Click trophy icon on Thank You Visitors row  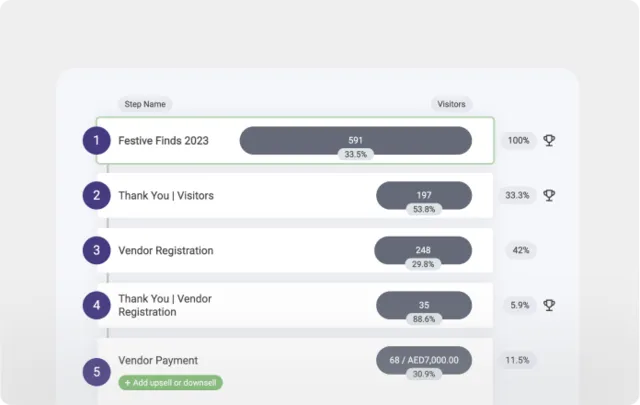[x=549, y=196]
